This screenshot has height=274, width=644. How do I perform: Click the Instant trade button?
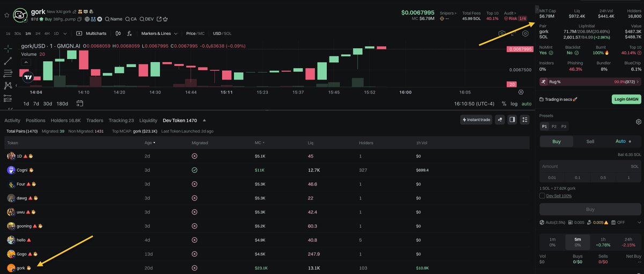coord(477,120)
